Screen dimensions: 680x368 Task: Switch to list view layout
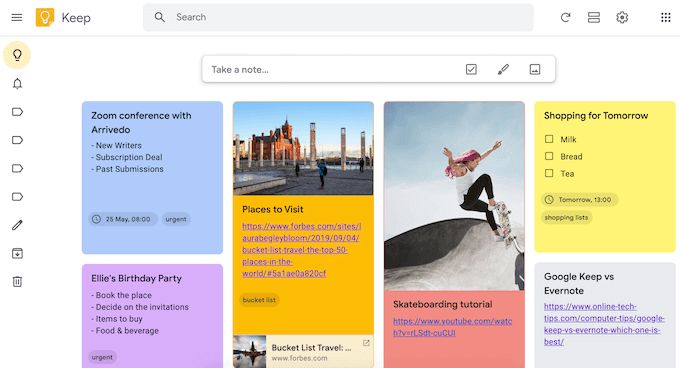(x=594, y=17)
